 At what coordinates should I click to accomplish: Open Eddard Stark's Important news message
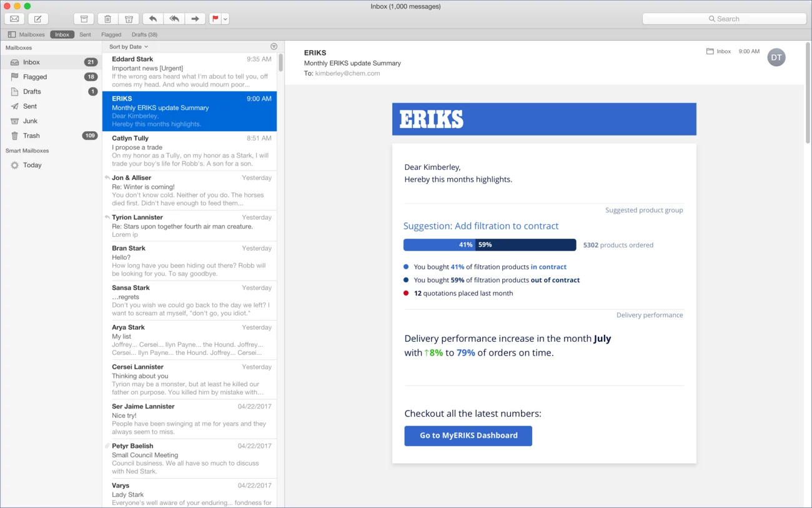[x=189, y=71]
